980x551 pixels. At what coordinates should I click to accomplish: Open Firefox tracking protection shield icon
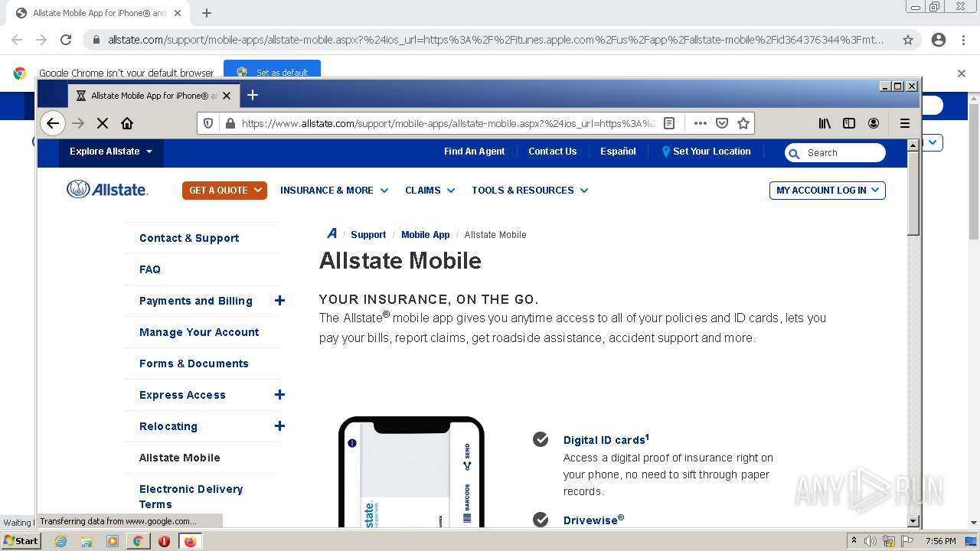click(207, 123)
